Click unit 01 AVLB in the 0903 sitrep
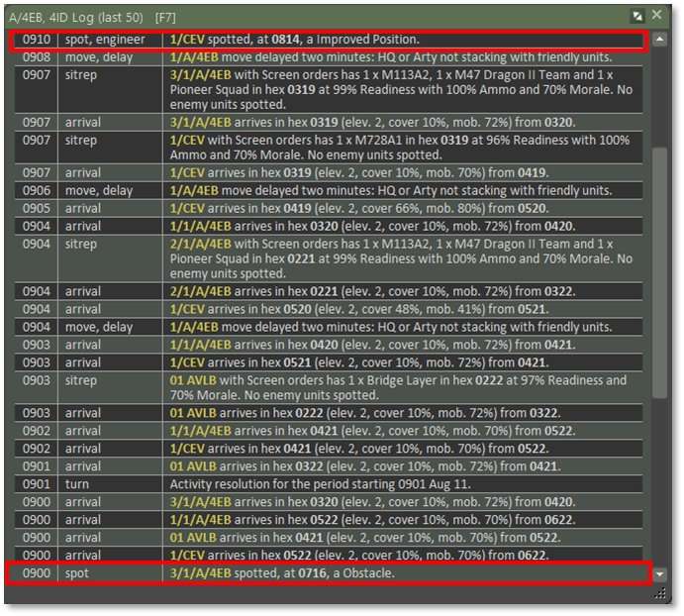 [x=192, y=380]
